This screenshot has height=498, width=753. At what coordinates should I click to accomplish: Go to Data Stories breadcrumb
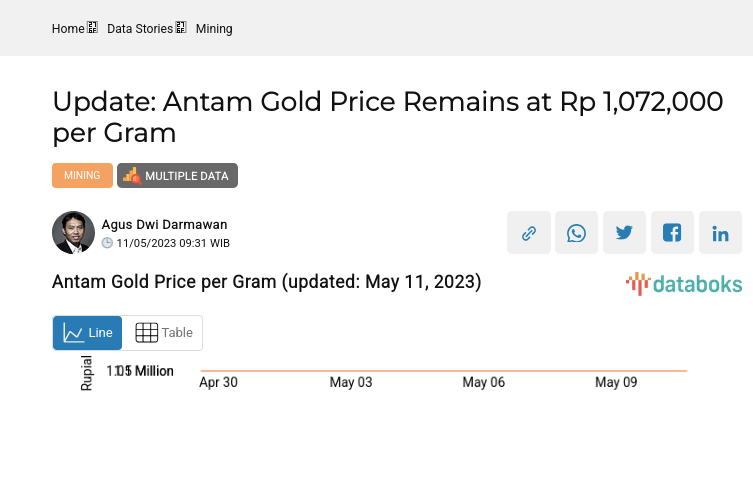[140, 29]
